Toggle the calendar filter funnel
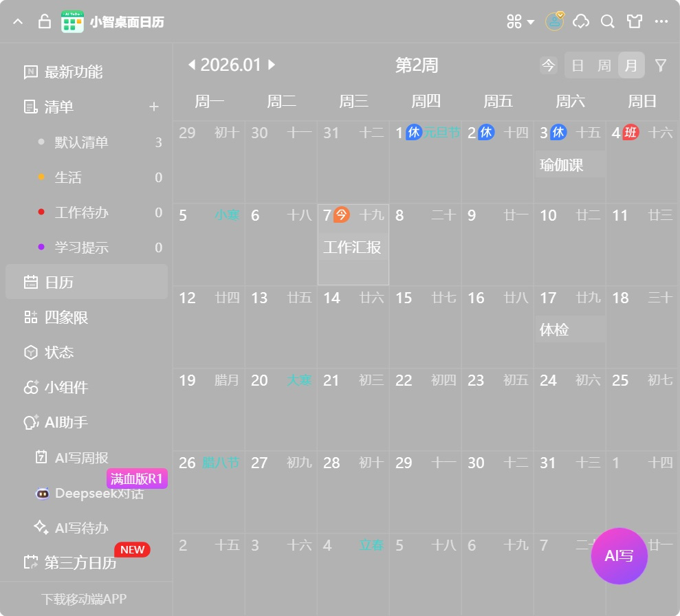This screenshot has height=616, width=680. 661,65
